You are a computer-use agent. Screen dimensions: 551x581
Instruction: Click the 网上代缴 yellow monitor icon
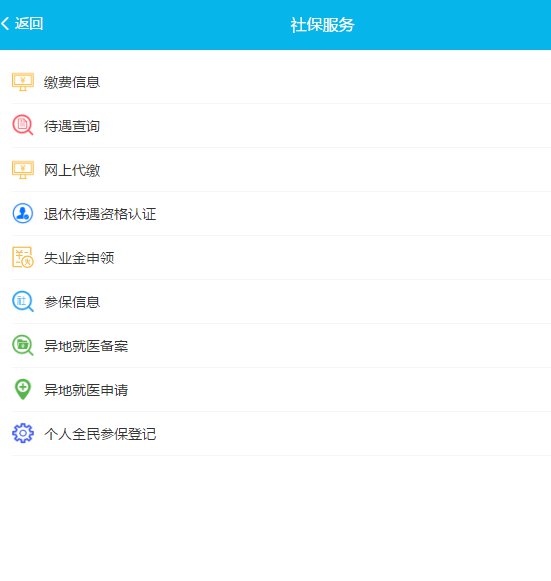point(23,170)
